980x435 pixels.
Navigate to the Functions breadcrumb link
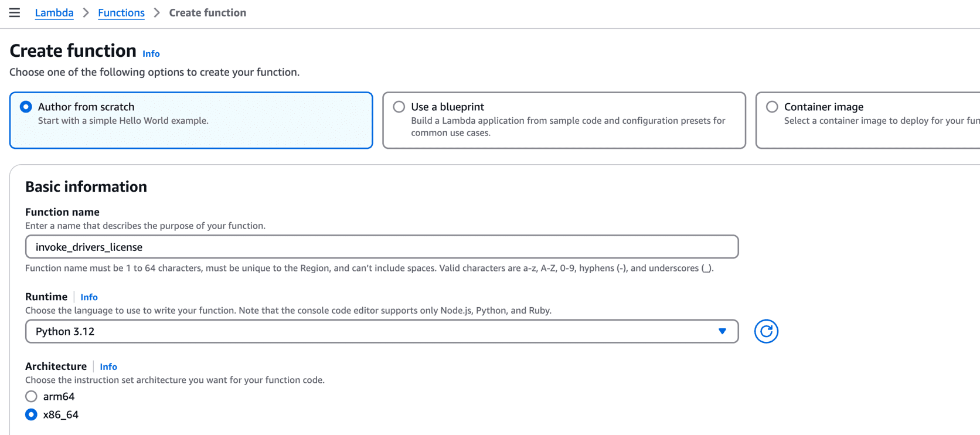(121, 13)
